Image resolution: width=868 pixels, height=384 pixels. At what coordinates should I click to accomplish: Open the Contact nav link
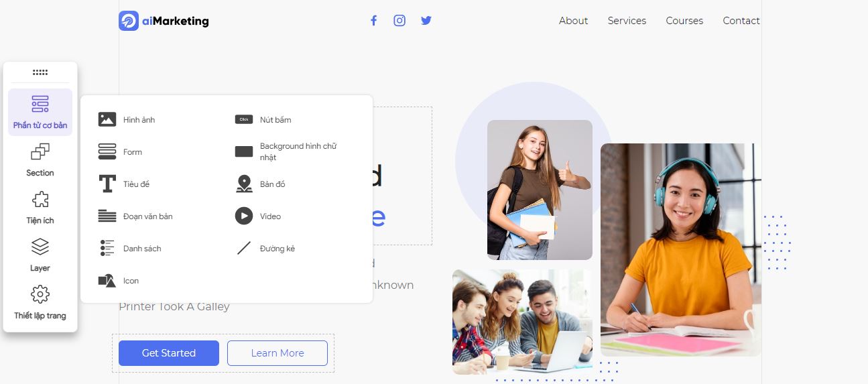pyautogui.click(x=741, y=21)
